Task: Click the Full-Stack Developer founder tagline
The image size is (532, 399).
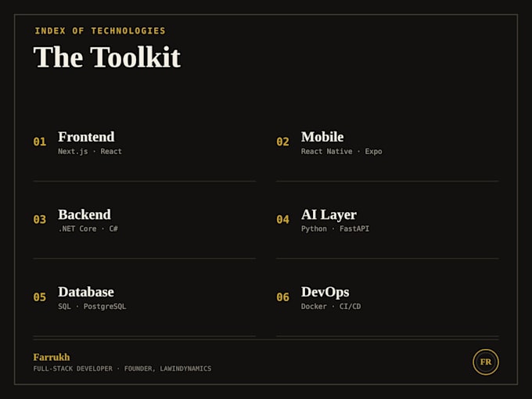Action: click(122, 368)
